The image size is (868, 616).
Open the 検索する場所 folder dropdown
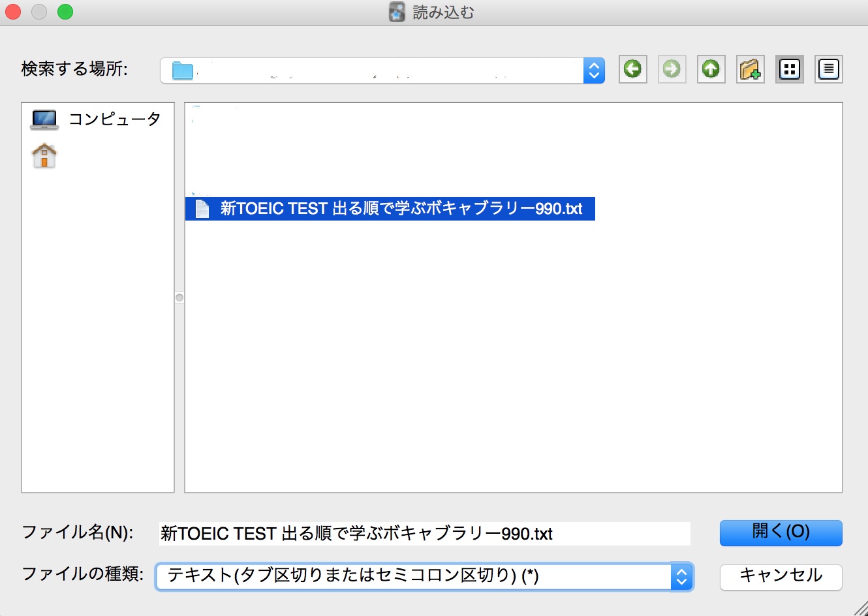pyautogui.click(x=382, y=70)
